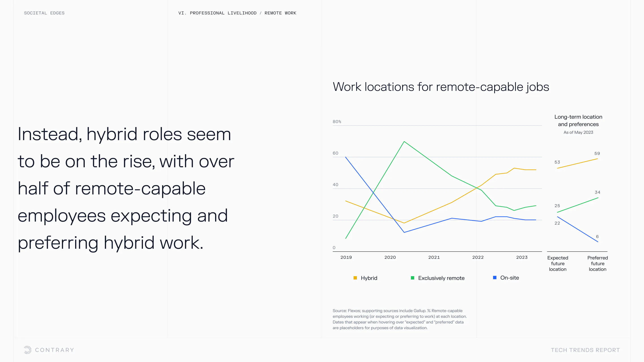644x362 pixels.
Task: Click the Remote Work breadcrumb
Action: [x=280, y=13]
